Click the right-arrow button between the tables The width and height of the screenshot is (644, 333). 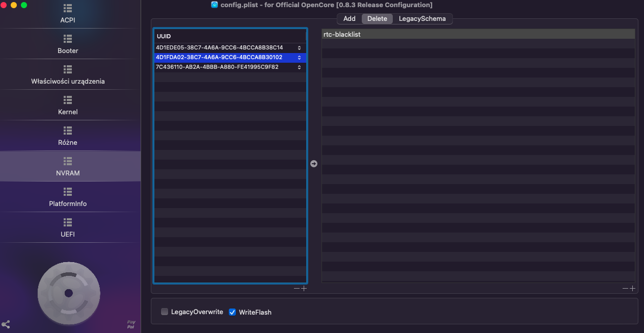pos(314,164)
